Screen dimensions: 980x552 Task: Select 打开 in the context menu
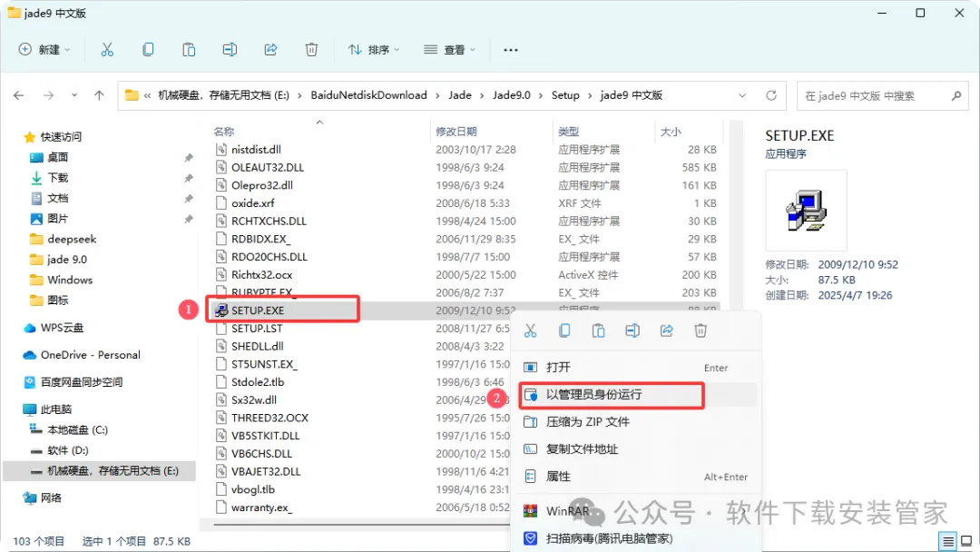[636, 368]
